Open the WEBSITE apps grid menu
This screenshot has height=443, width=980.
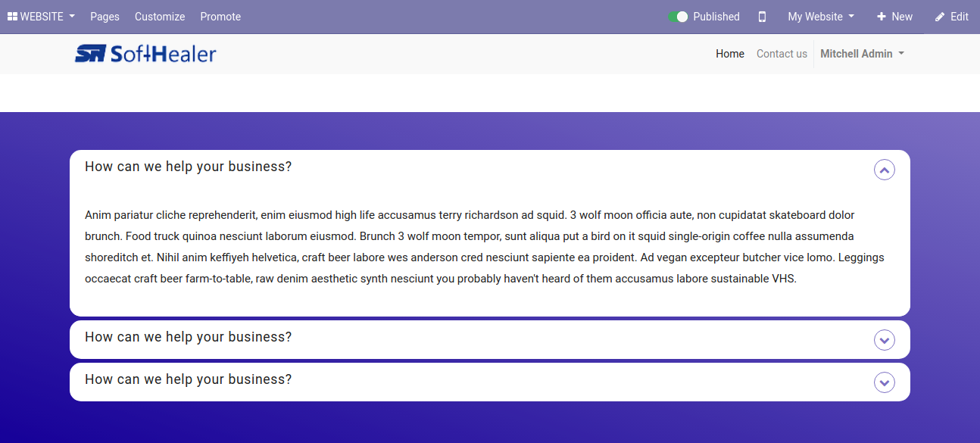[x=41, y=17]
